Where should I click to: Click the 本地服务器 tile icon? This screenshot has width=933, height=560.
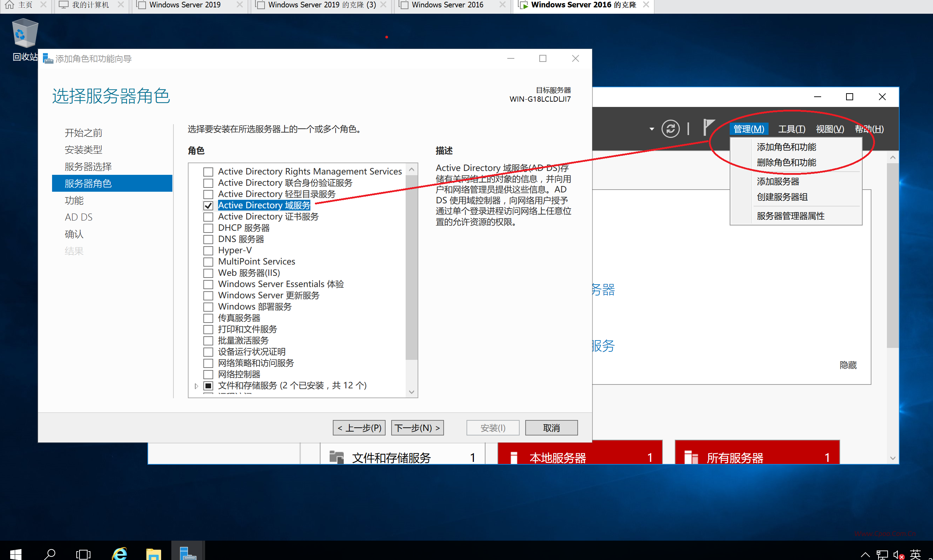coord(514,457)
